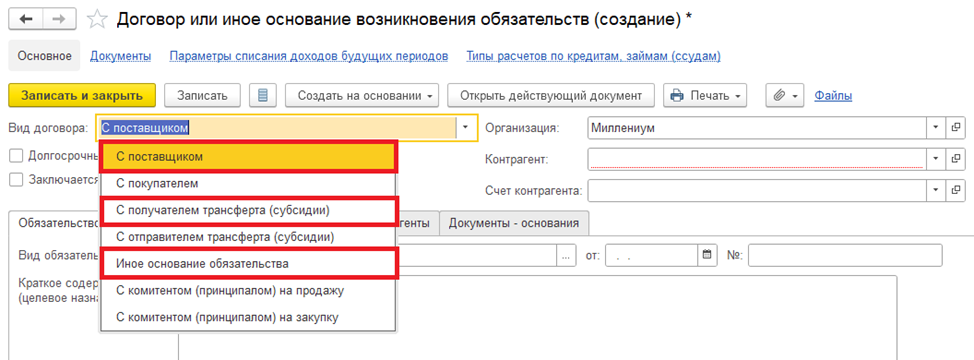
Task: Open the Файлы link
Action: 833,96
